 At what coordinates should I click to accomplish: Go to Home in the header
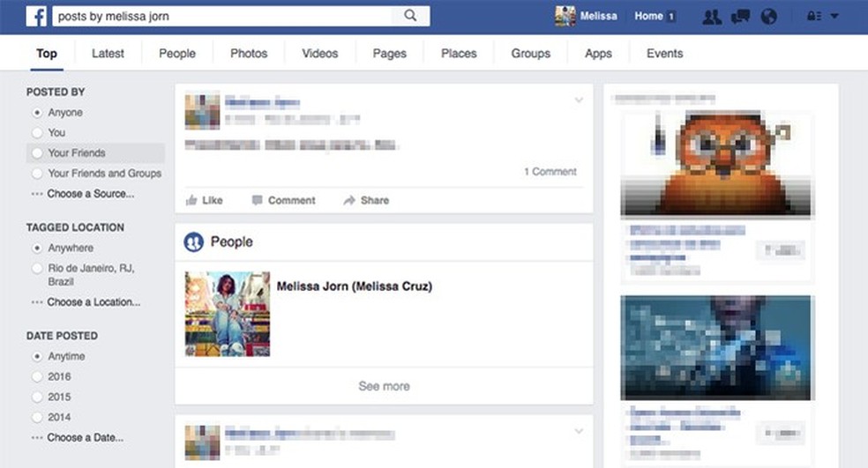click(x=648, y=16)
